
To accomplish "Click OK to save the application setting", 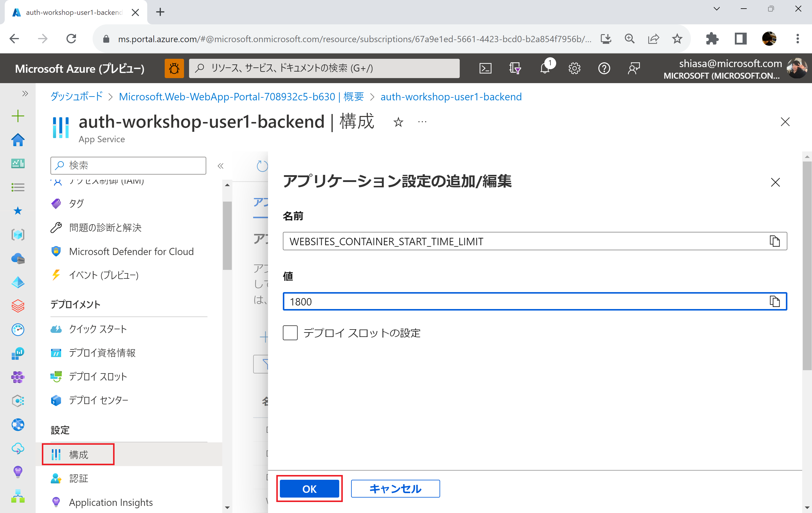I will click(x=309, y=488).
